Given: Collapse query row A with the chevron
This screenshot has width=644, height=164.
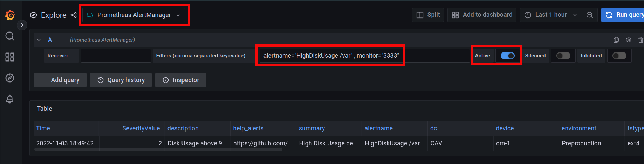Looking at the screenshot, I should (39, 40).
